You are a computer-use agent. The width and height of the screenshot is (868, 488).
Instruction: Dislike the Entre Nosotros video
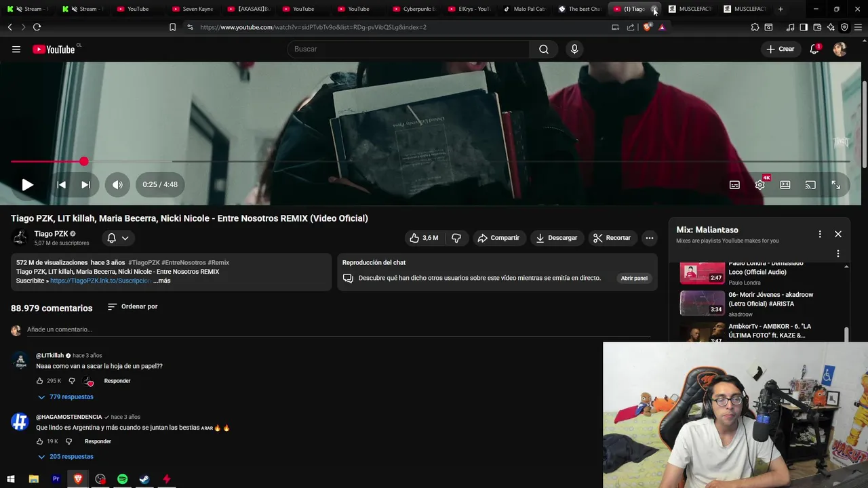point(456,238)
